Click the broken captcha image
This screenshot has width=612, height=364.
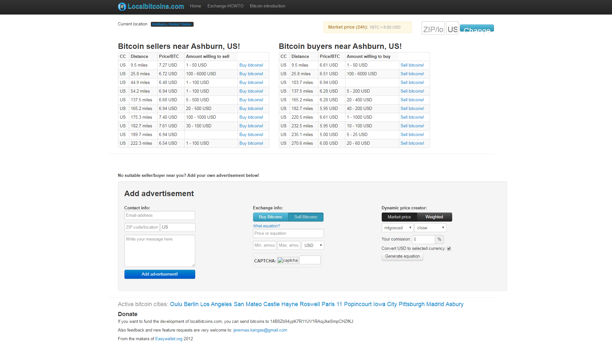click(288, 260)
